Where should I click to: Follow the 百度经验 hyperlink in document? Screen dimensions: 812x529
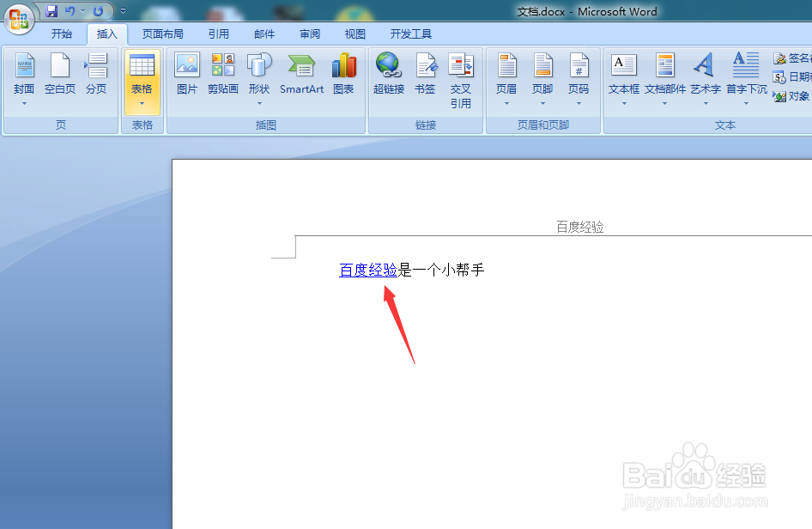point(368,270)
